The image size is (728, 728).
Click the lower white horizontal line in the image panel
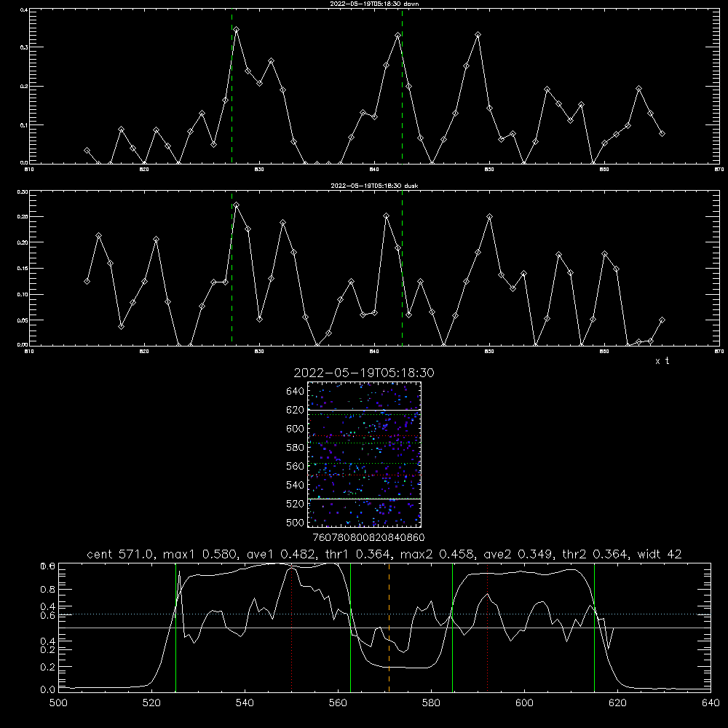pos(364,499)
